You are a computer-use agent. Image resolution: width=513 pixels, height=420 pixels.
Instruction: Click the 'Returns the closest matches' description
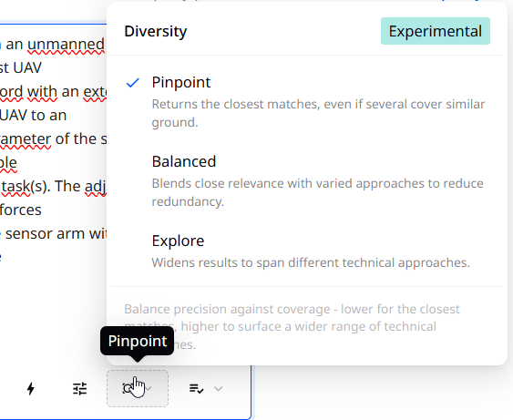(318, 113)
